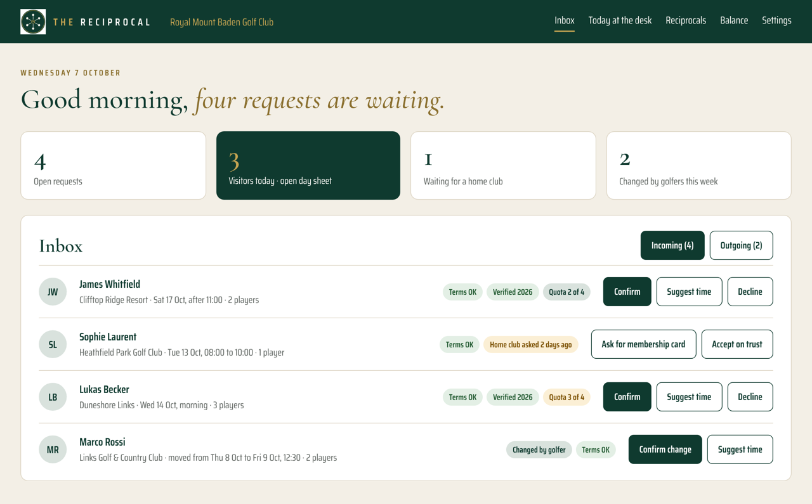Open Sophie Laurent's SL avatar

click(53, 344)
